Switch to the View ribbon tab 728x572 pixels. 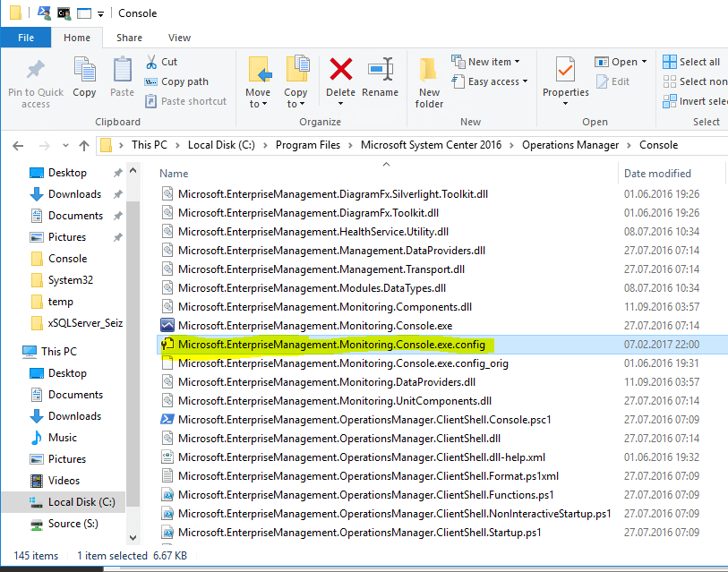click(180, 38)
